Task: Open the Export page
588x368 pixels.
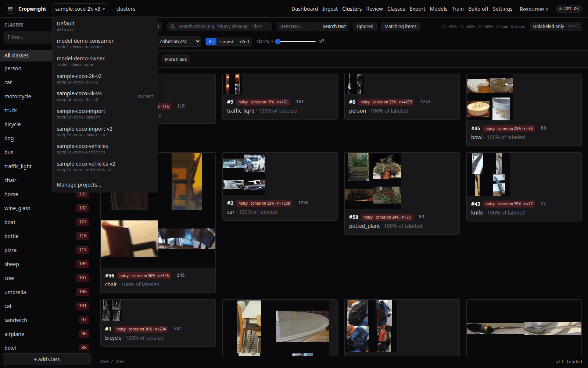Action: pos(417,9)
